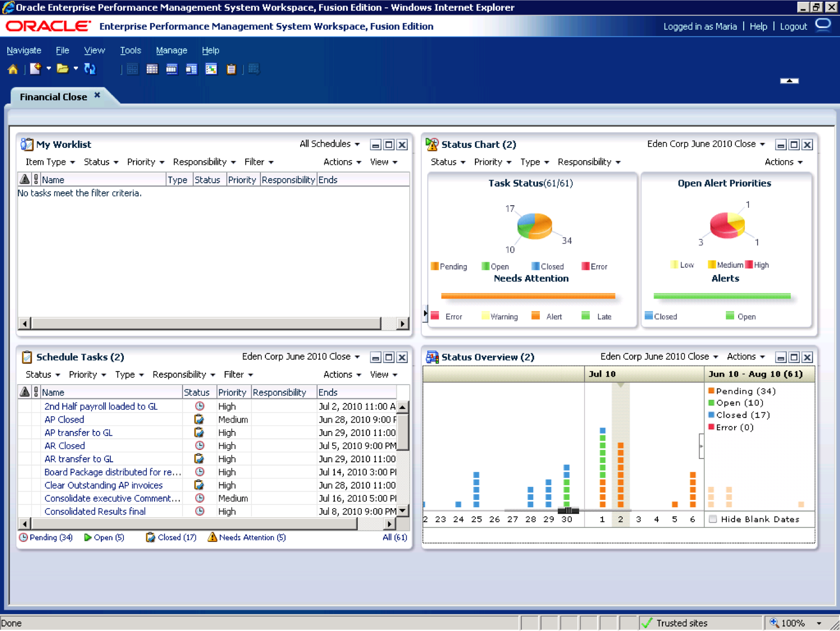840x631 pixels.
Task: Open Item Type dropdown in My Worklist
Action: (50, 162)
